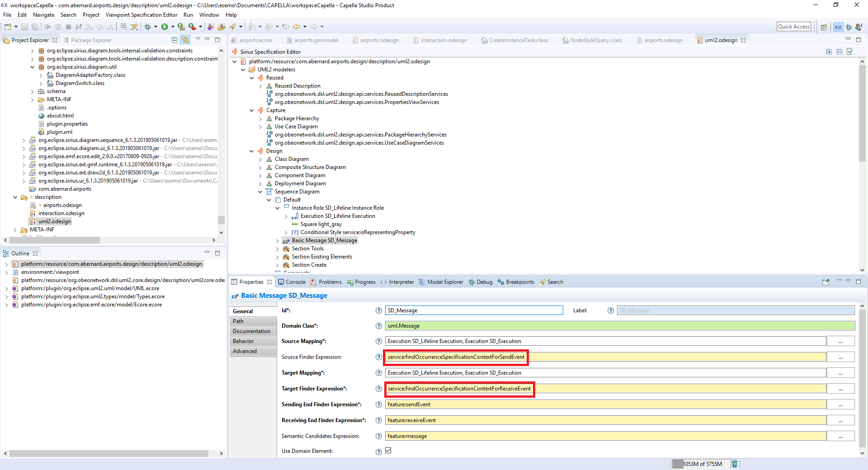The height and width of the screenshot is (470, 868).
Task: Click browse button for Source Mapping
Action: click(840, 341)
